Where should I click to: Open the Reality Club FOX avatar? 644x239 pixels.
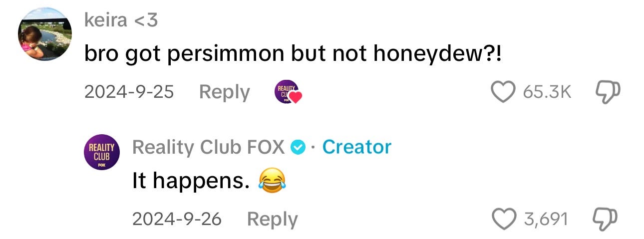101,152
